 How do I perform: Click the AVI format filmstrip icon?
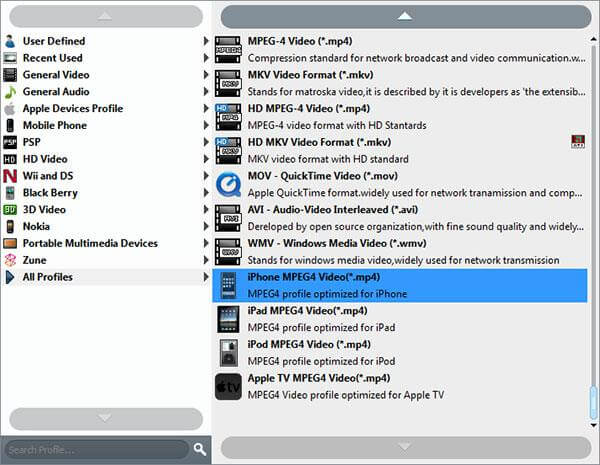(x=228, y=218)
